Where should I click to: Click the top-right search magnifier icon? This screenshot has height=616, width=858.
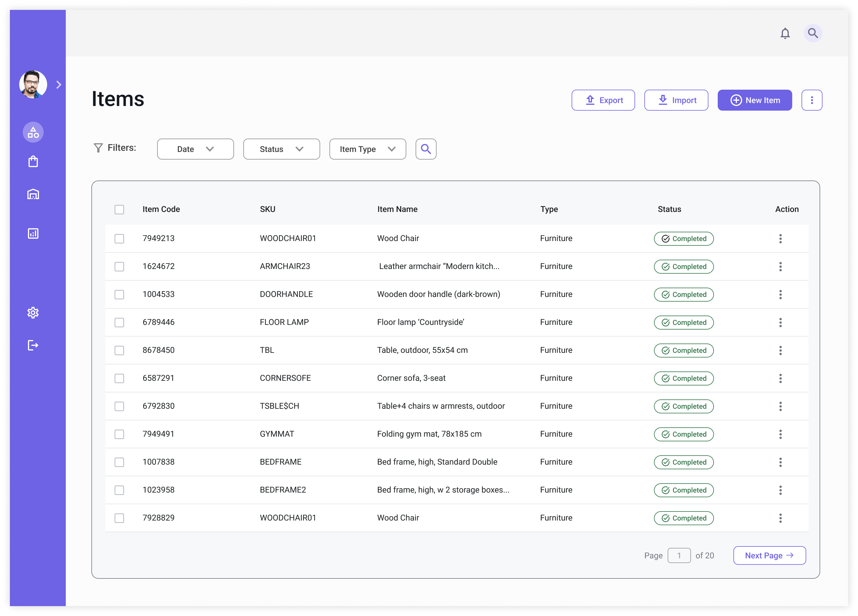click(813, 33)
